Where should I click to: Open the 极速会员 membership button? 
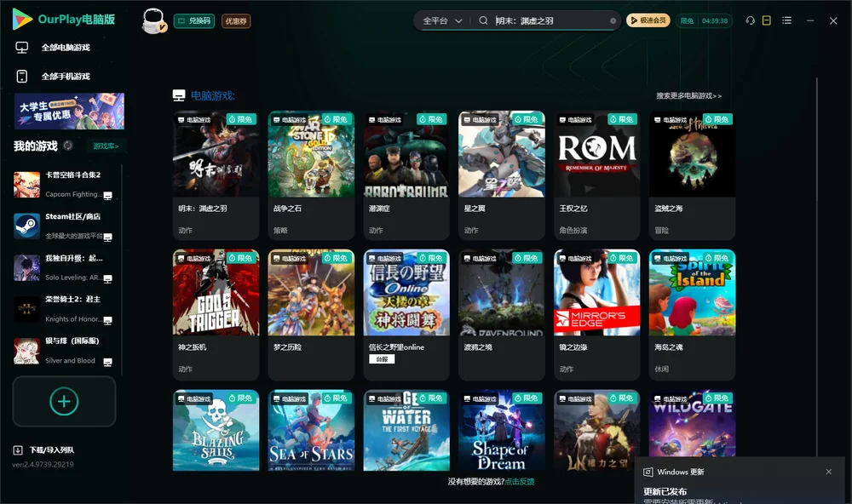(648, 20)
